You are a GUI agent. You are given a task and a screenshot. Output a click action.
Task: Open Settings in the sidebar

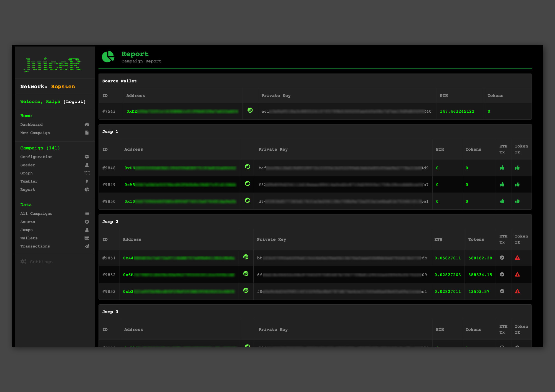[x=41, y=262]
